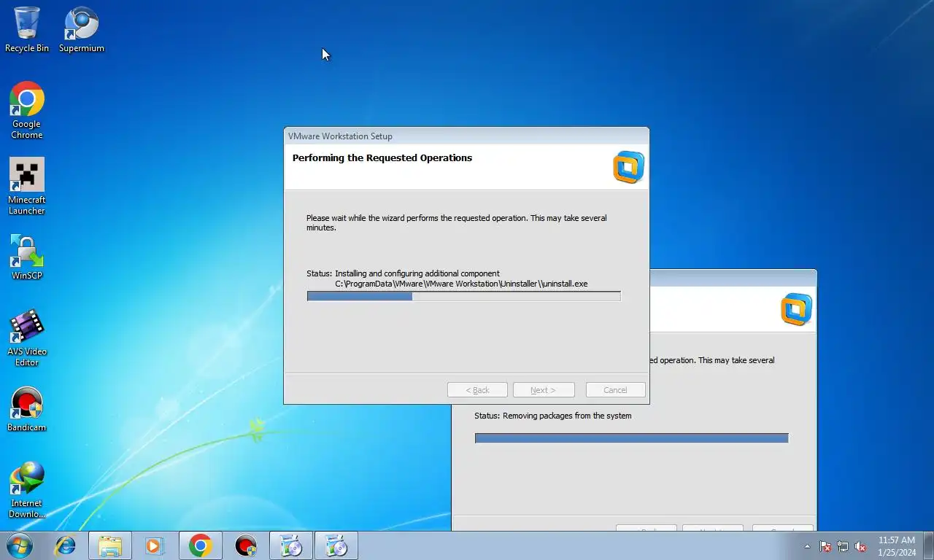Show hidden system tray icons

point(807,546)
